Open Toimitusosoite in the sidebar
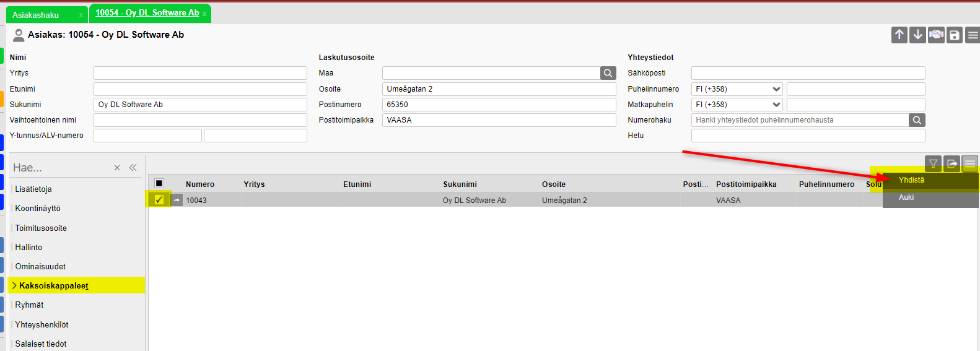This screenshot has width=980, height=351. [x=41, y=228]
